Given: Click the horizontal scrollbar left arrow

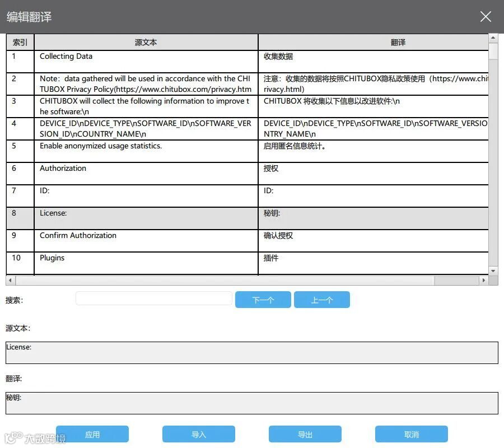Looking at the screenshot, I should tap(10, 280).
